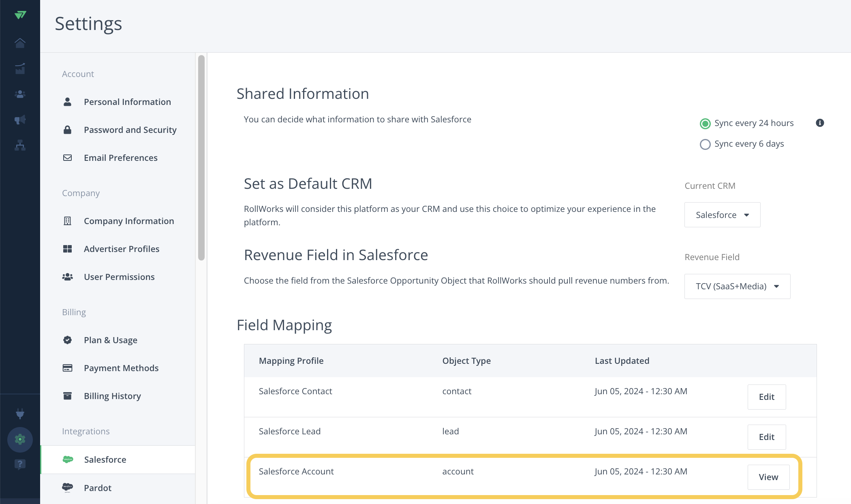The image size is (851, 504).
Task: Click the RollWorks logo icon
Action: coord(20,15)
